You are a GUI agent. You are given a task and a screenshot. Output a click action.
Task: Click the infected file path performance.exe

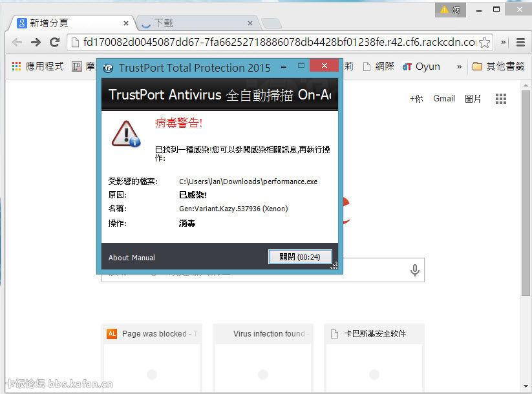coord(248,181)
